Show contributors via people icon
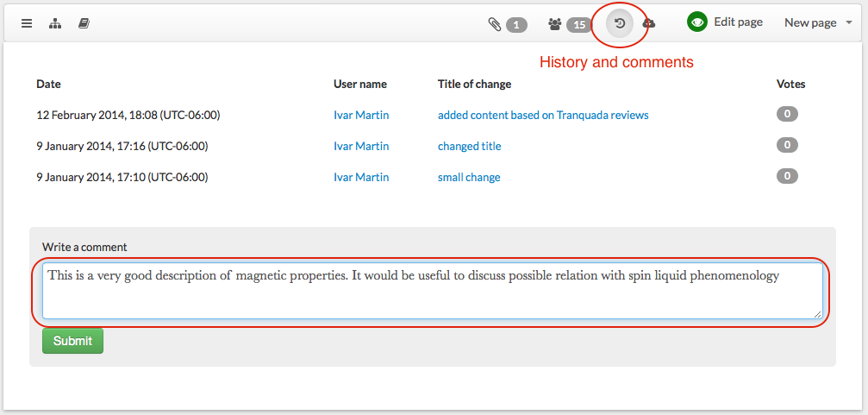Screen dimensions: 868x415 click(555, 24)
